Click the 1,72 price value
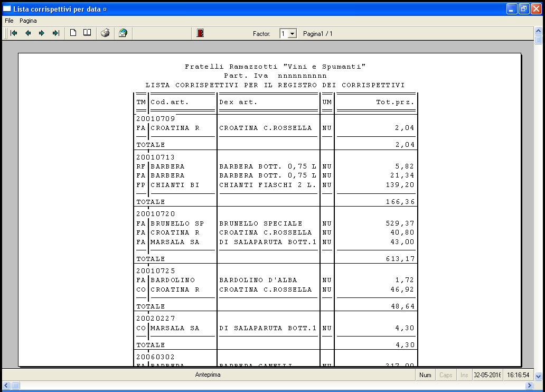The height and width of the screenshot is (392, 545). [405, 280]
